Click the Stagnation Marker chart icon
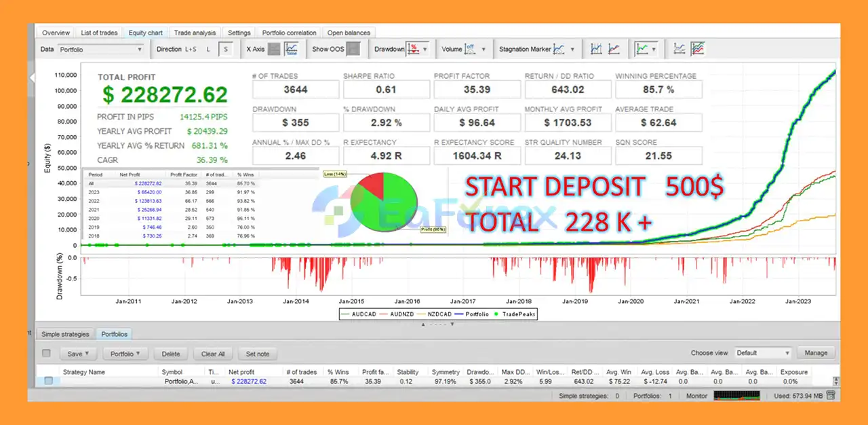 (x=559, y=49)
